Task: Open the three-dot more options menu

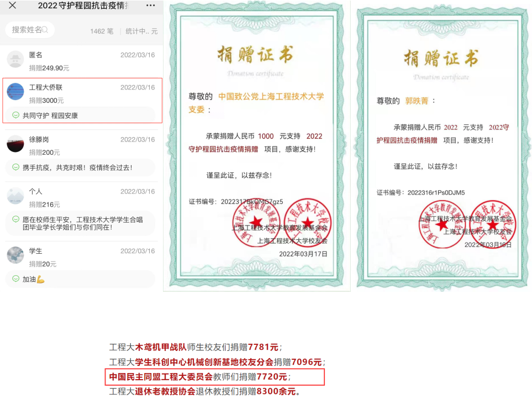Action: pyautogui.click(x=150, y=6)
